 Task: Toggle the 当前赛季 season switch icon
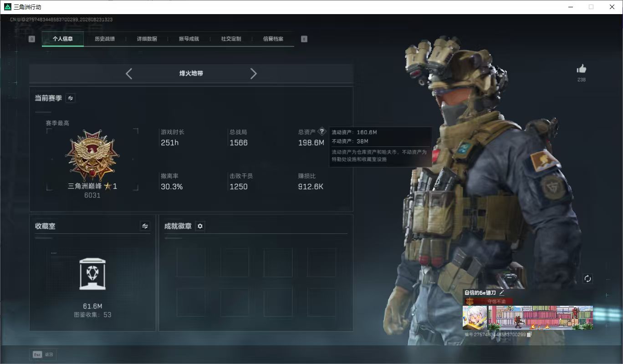tap(71, 98)
